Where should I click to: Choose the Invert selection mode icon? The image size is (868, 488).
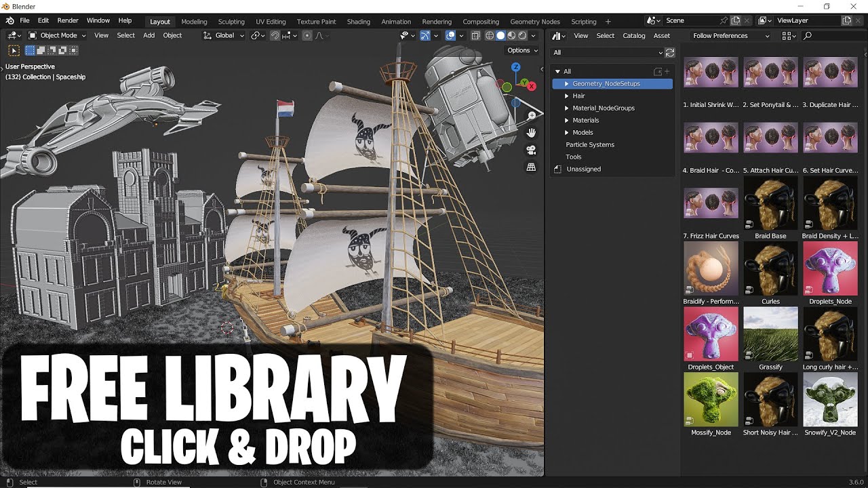click(x=62, y=50)
